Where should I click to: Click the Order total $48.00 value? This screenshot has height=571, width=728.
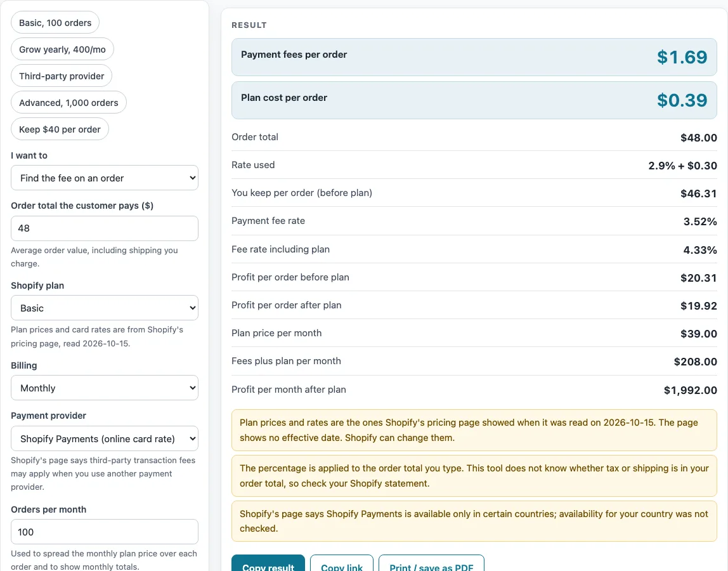[x=699, y=138]
